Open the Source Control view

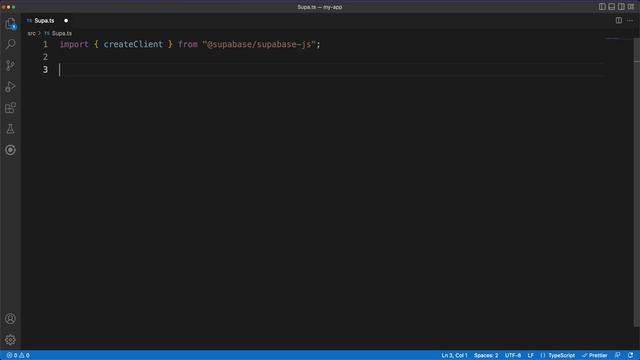(11, 65)
